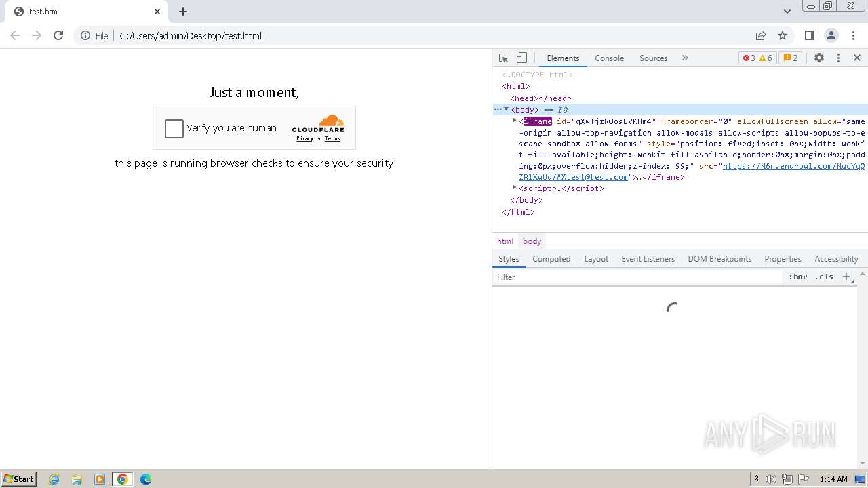868x488 pixels.
Task: Launch Microsoft Edge from taskbar
Action: [146, 479]
